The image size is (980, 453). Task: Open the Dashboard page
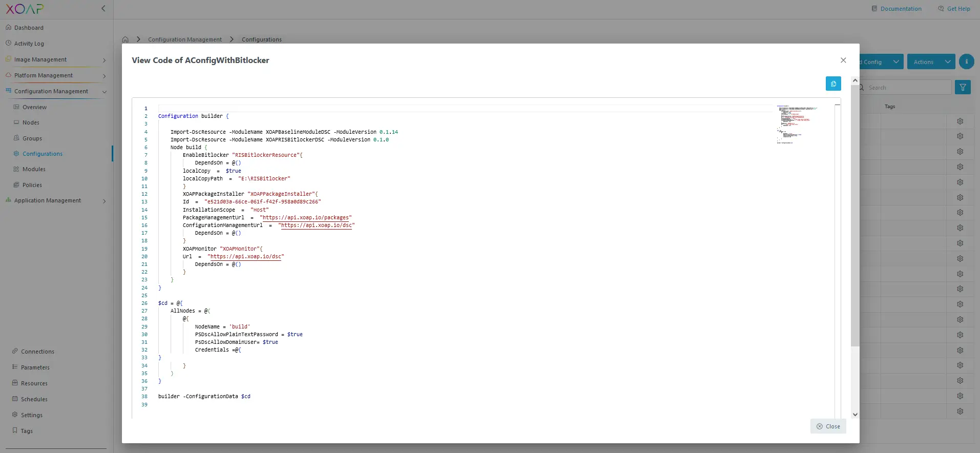29,28
